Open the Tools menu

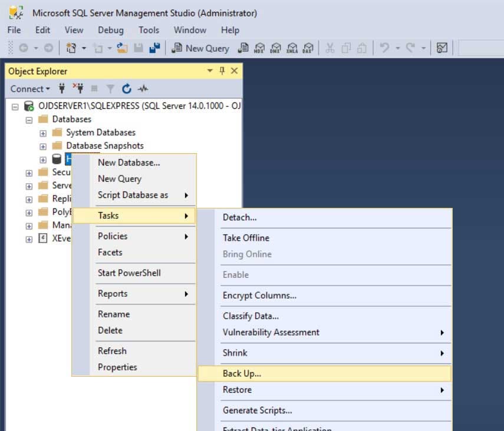[x=149, y=30]
